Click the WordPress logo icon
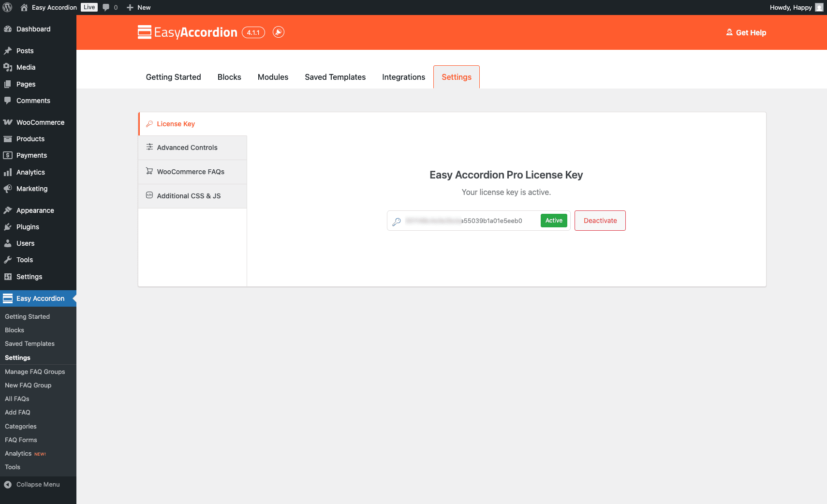 click(7, 7)
